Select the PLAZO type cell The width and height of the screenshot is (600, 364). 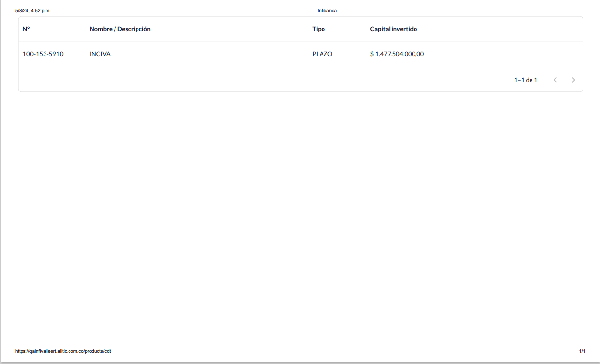point(322,54)
